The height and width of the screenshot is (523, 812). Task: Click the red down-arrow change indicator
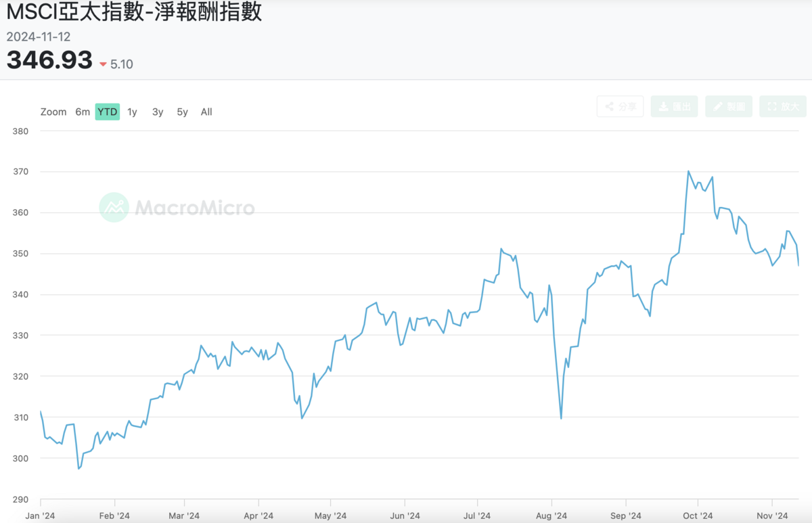click(x=103, y=64)
